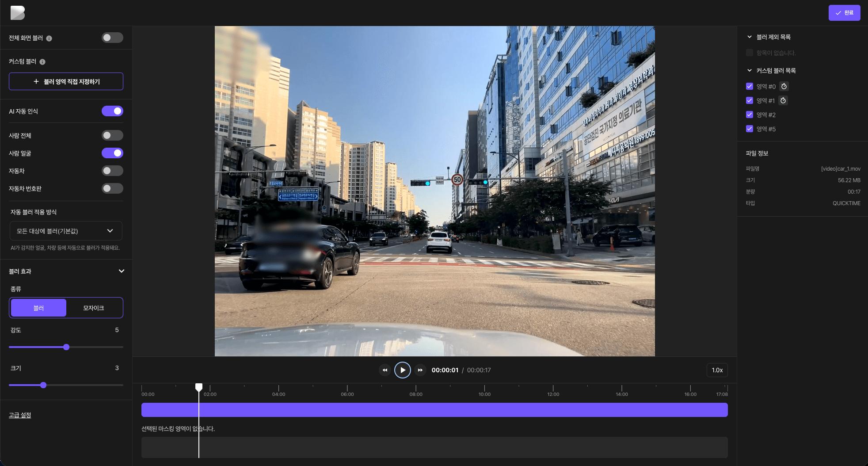Screen dimensions: 868x466
Task: Collapse the 커스텀 블러 목록 list
Action: 750,71
